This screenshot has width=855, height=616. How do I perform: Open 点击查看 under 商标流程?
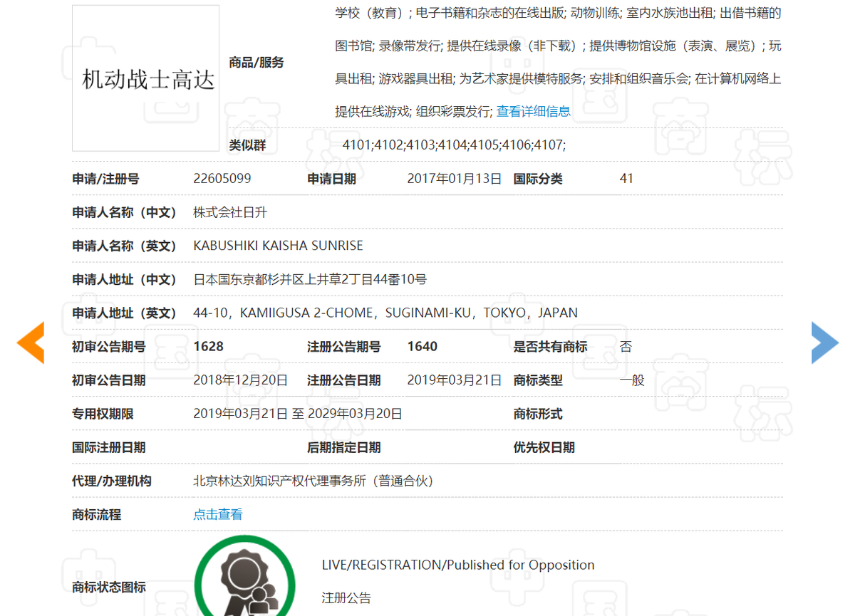pyautogui.click(x=217, y=513)
